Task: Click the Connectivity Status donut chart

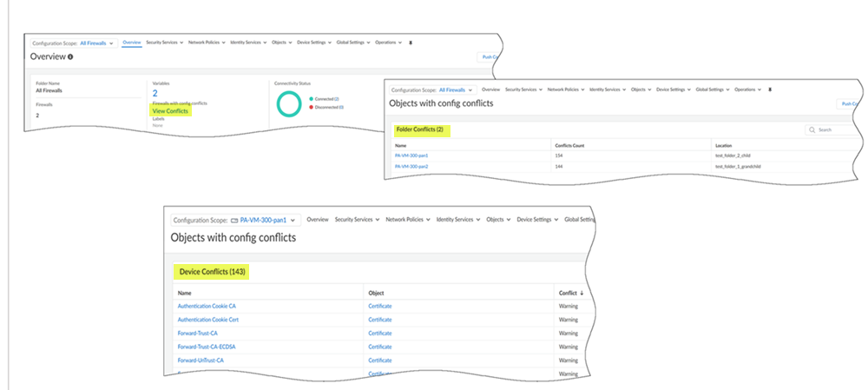Action: [x=290, y=103]
